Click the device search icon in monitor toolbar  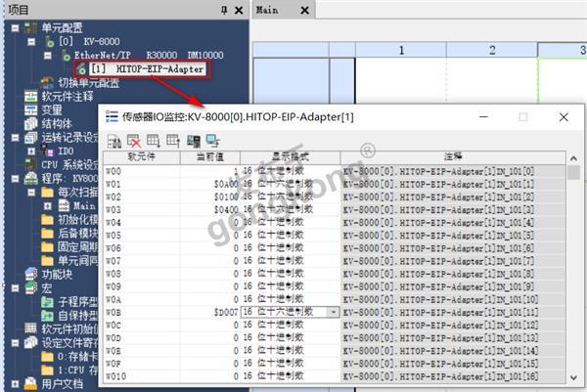[x=113, y=141]
